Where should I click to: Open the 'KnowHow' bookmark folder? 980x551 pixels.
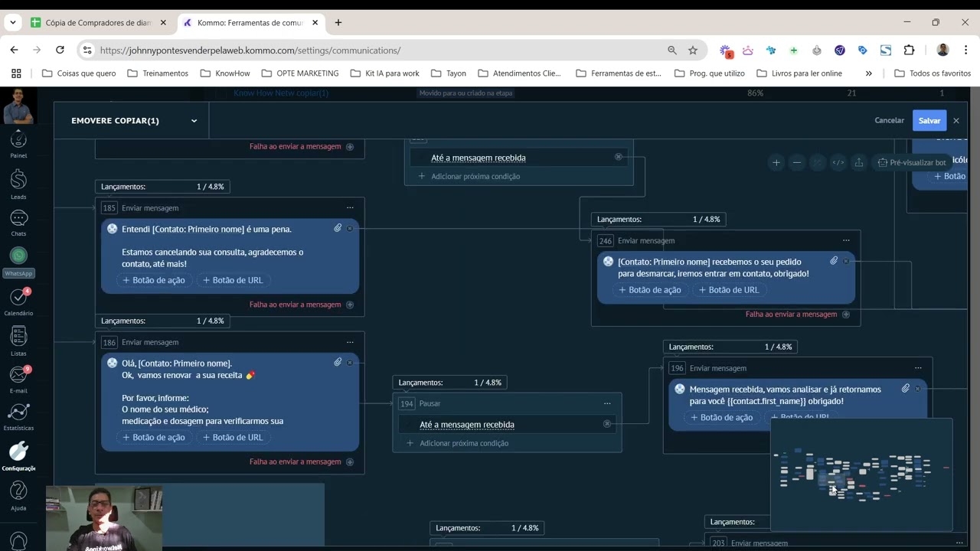point(225,73)
